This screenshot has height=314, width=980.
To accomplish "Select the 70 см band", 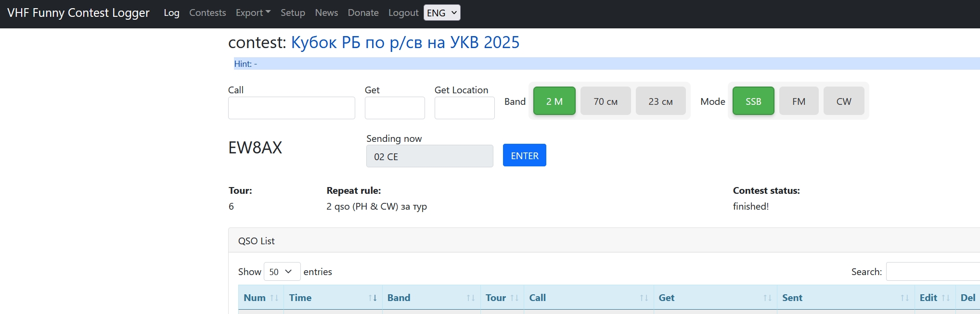I will pos(605,101).
